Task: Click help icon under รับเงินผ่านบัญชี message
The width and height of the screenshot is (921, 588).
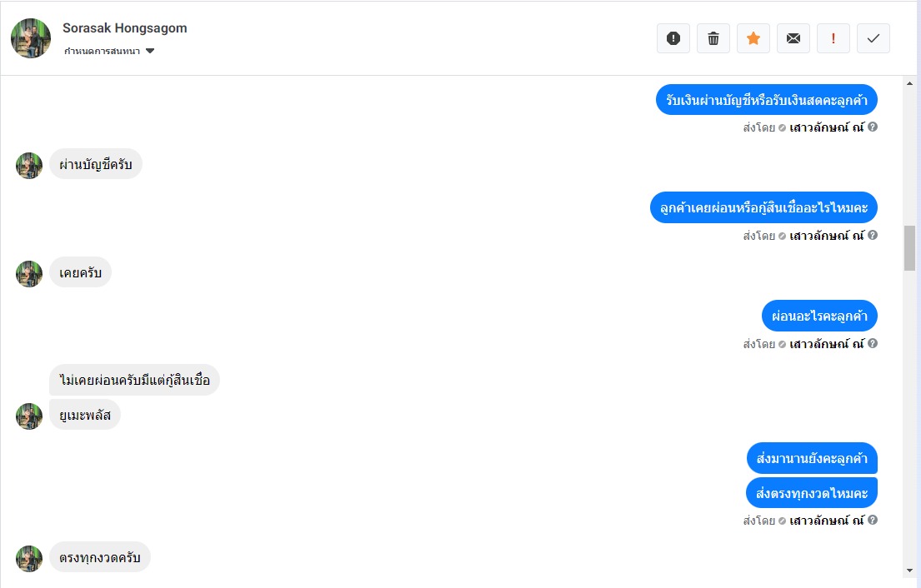Action: (873, 127)
